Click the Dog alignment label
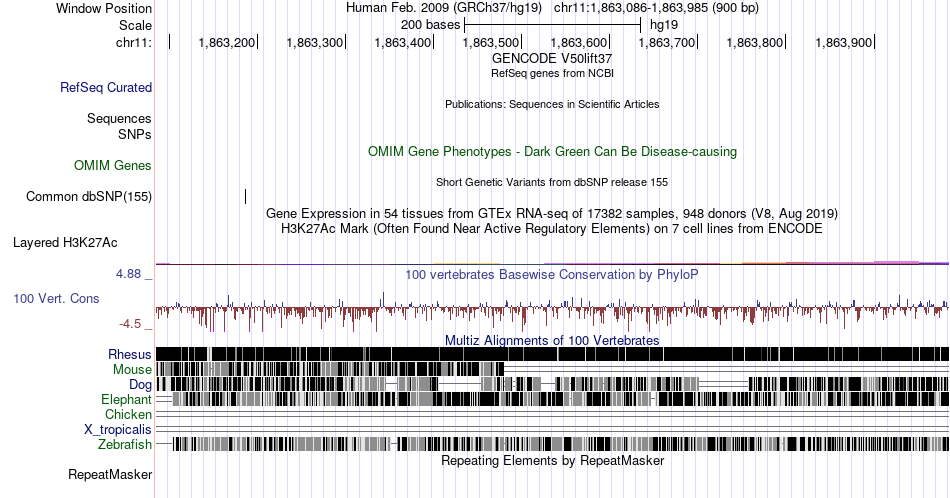The image size is (950, 498). tap(140, 384)
